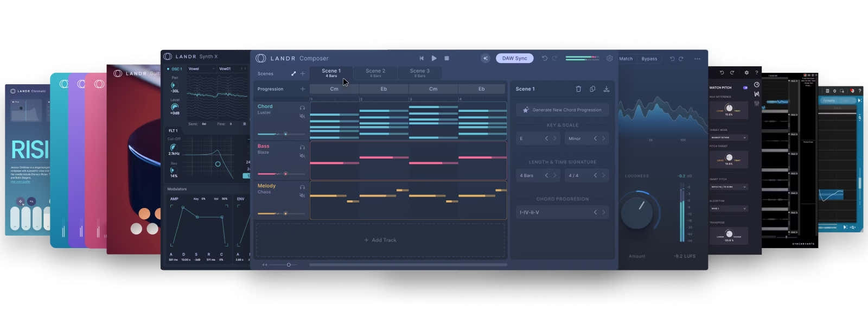Image resolution: width=868 pixels, height=316 pixels.
Task: Adjust the Melody track volume slider
Action: [280, 213]
